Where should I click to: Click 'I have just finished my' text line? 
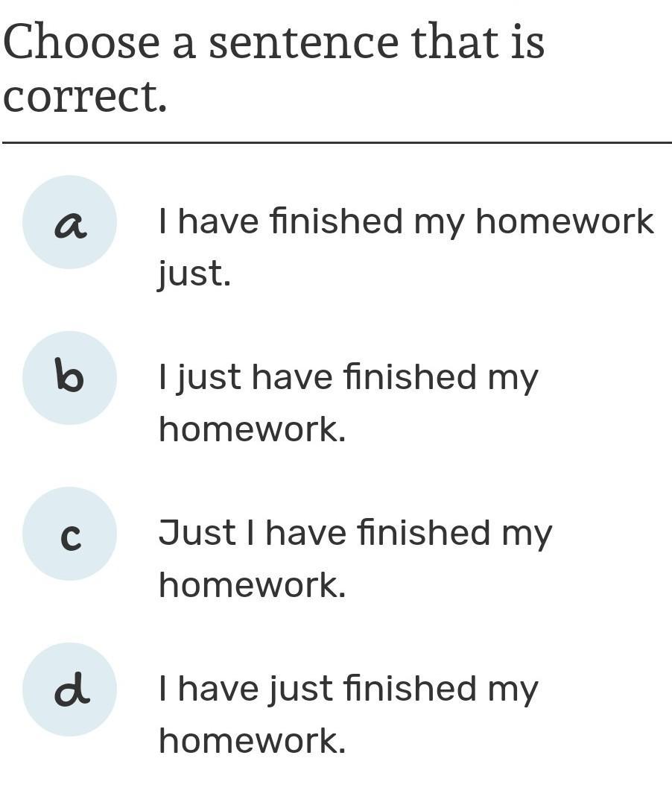348,689
